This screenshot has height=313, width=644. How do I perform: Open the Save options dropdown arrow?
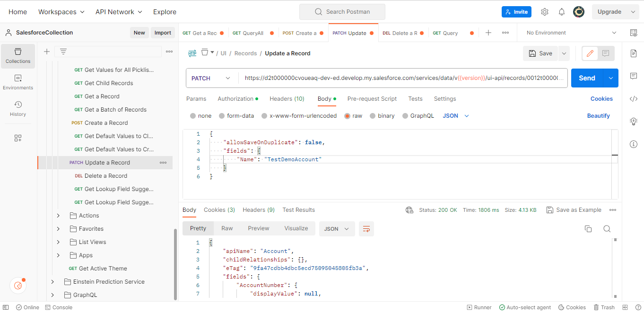click(564, 53)
